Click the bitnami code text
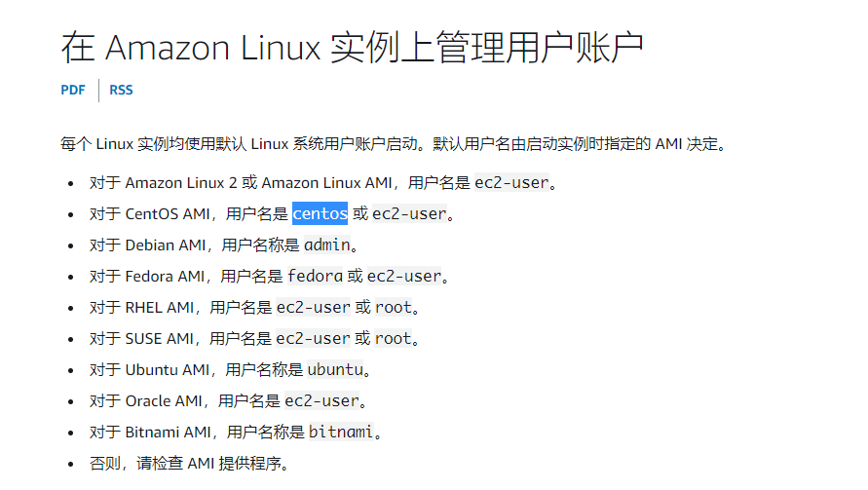Image resolution: width=868 pixels, height=490 pixels. coord(341,432)
